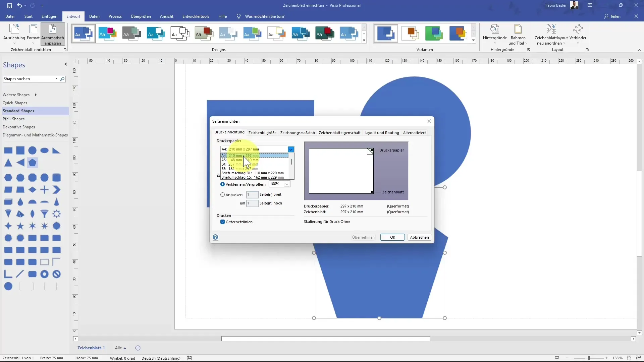Select the Quick-Shapes stencil

click(x=35, y=103)
